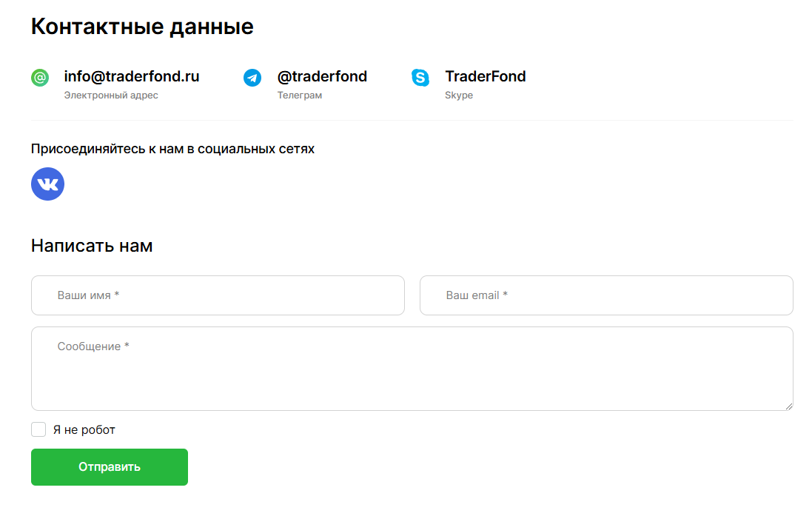The image size is (812, 516).
Task: Click the info@traderfond.ru email address
Action: point(132,76)
